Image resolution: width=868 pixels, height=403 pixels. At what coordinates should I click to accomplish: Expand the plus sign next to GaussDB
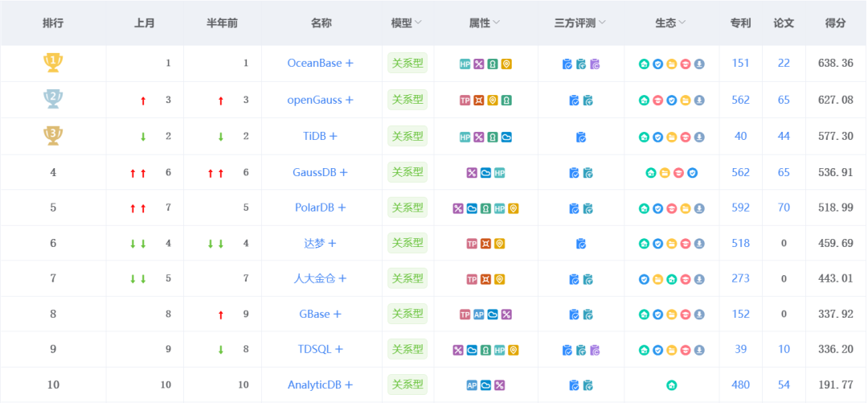pos(344,172)
